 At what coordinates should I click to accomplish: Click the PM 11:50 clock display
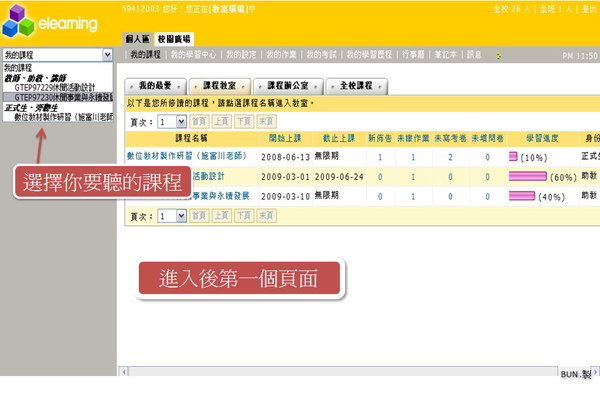pos(580,56)
